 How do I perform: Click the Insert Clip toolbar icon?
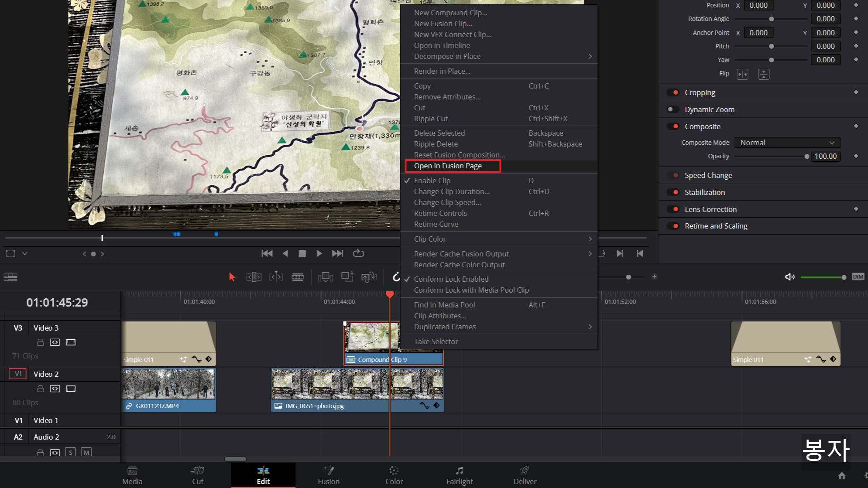point(325,277)
